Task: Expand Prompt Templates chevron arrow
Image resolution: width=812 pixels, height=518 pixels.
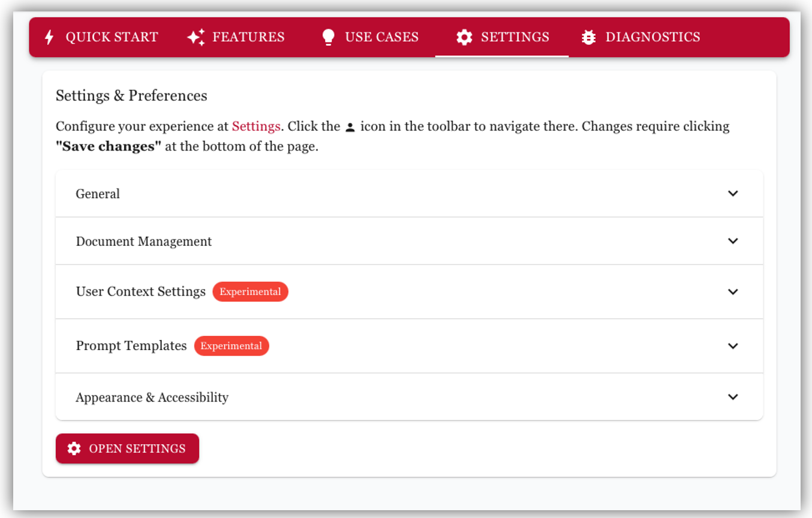Action: [x=732, y=346]
